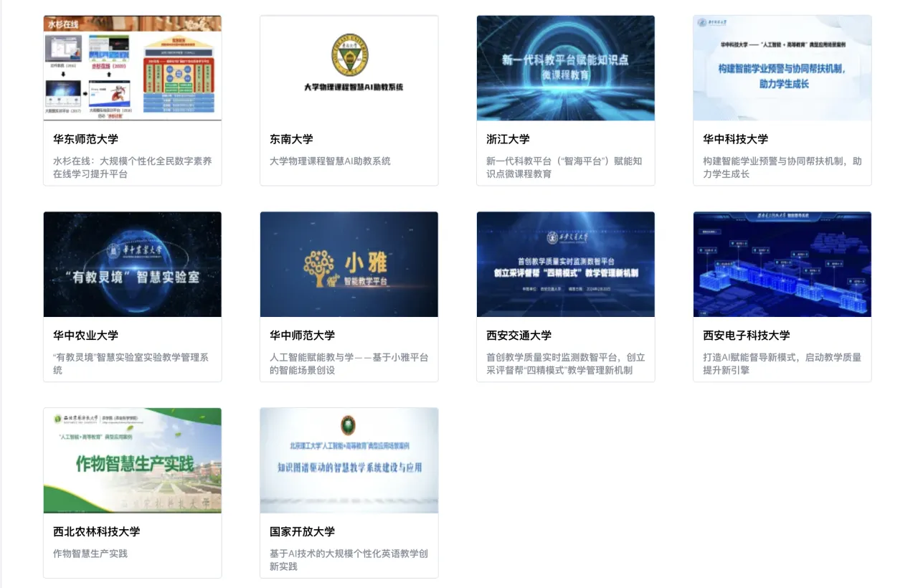Click the 东南大学 logo thumbnail
The image size is (918, 588).
[349, 68]
